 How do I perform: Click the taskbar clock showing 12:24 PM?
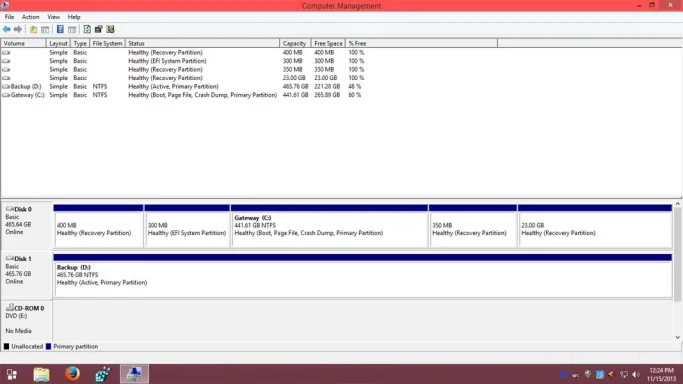[661, 374]
